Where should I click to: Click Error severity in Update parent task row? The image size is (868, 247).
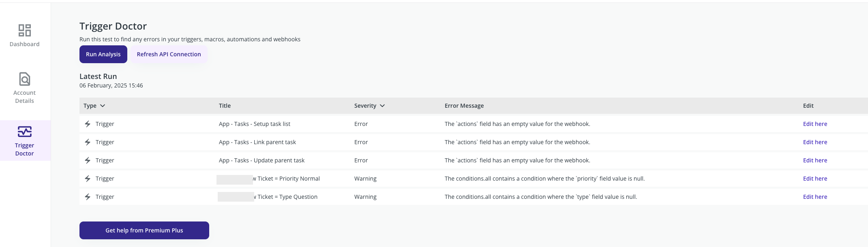pos(361,160)
